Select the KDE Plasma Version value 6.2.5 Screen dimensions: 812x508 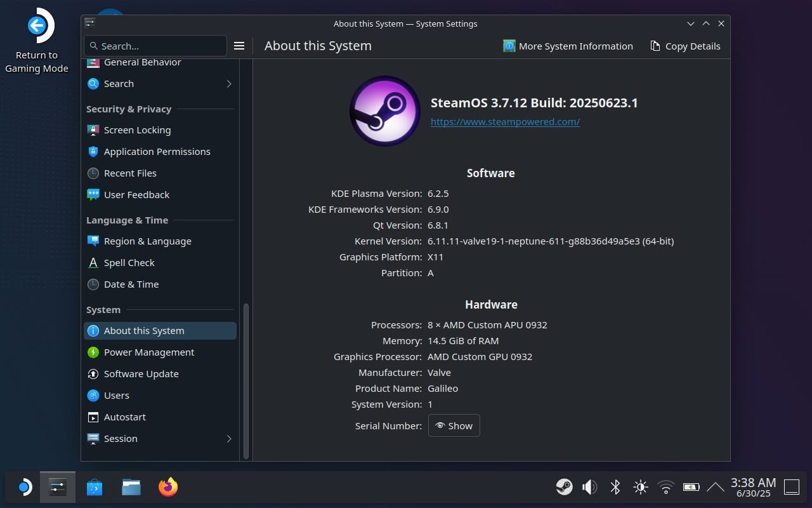pyautogui.click(x=438, y=194)
